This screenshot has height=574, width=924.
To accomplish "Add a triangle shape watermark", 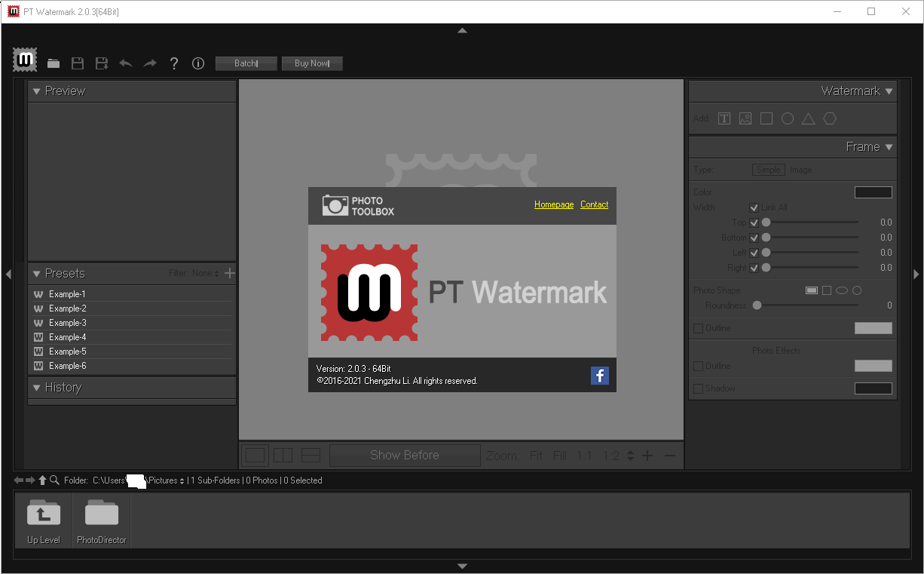I will pyautogui.click(x=809, y=118).
